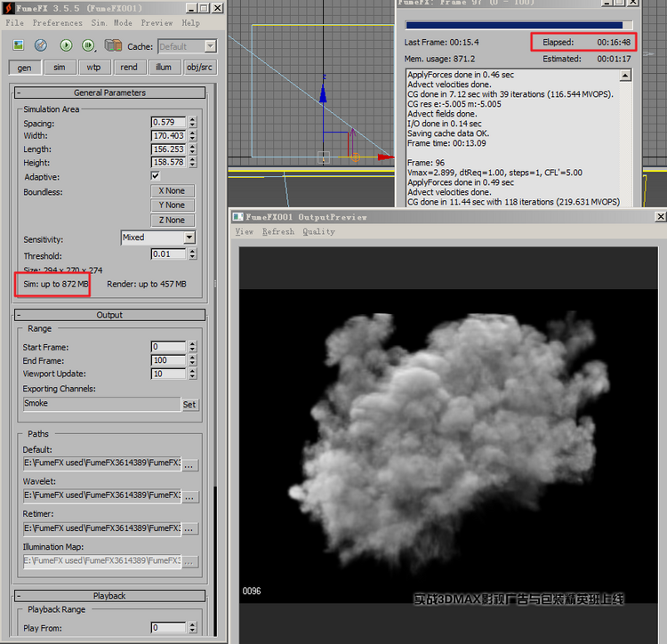
Task: Open the Help menu
Action: (190, 23)
